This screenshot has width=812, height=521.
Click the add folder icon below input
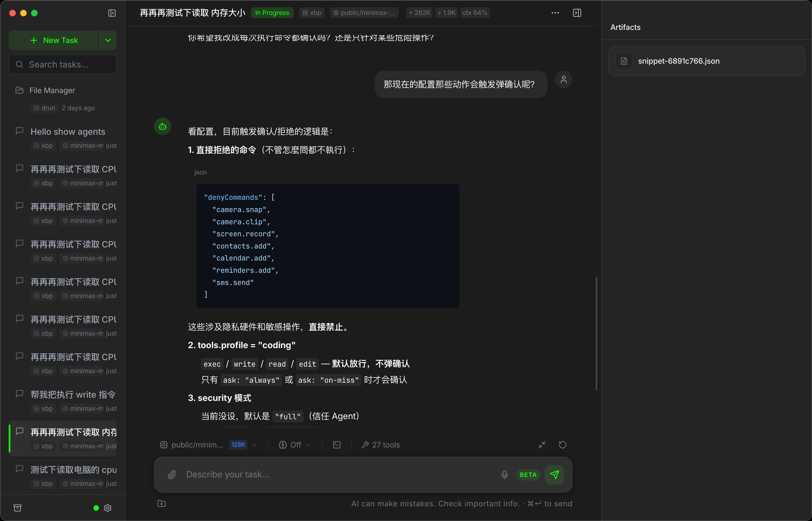(162, 503)
